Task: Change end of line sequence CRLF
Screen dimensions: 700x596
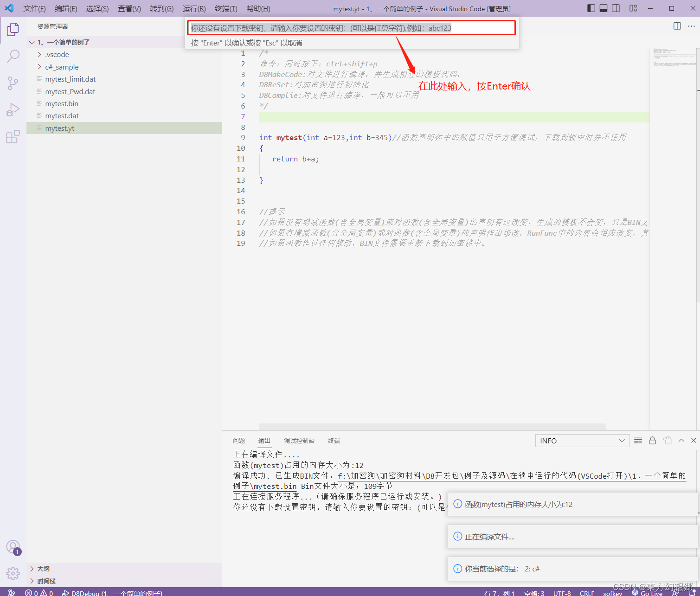Action: point(587,593)
